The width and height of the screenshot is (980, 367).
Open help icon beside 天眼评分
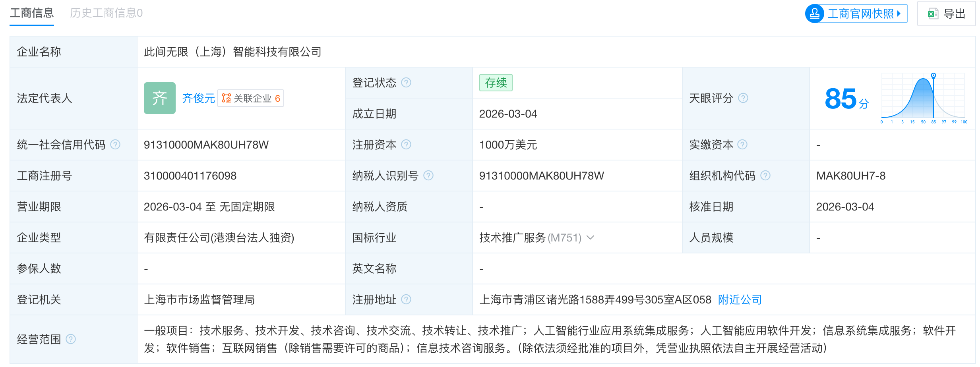click(744, 98)
